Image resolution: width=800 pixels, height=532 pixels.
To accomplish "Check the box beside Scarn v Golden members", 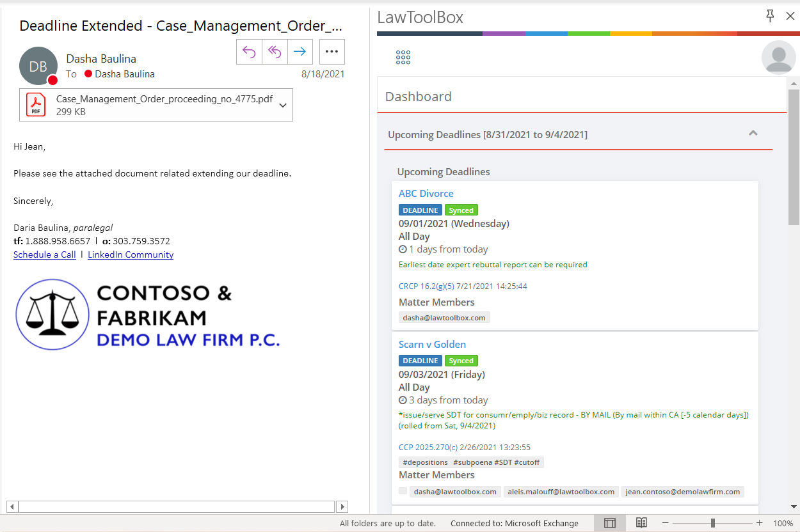I will pos(403,491).
